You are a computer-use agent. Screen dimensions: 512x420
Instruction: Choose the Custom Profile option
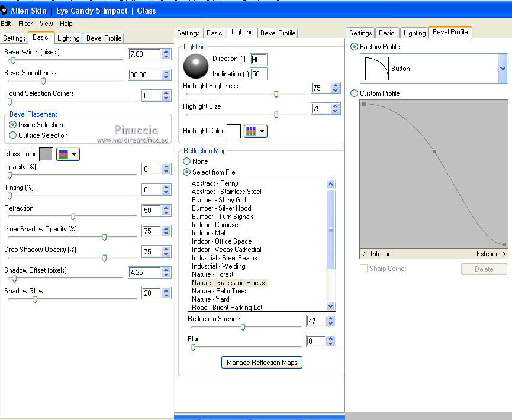[355, 93]
